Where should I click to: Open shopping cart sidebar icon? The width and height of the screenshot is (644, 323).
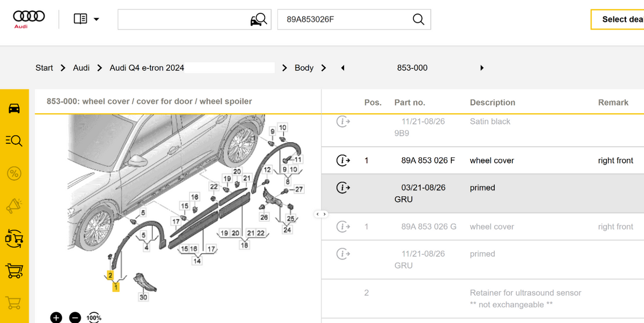click(x=14, y=270)
